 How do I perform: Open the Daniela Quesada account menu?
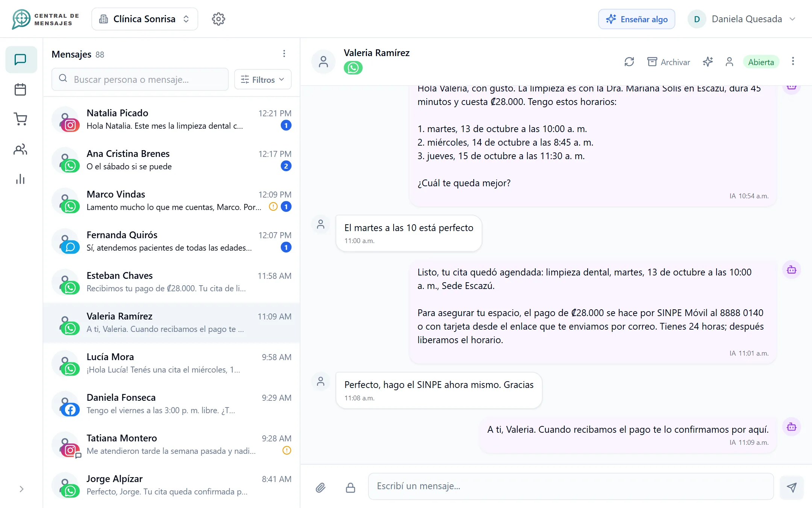coord(742,19)
